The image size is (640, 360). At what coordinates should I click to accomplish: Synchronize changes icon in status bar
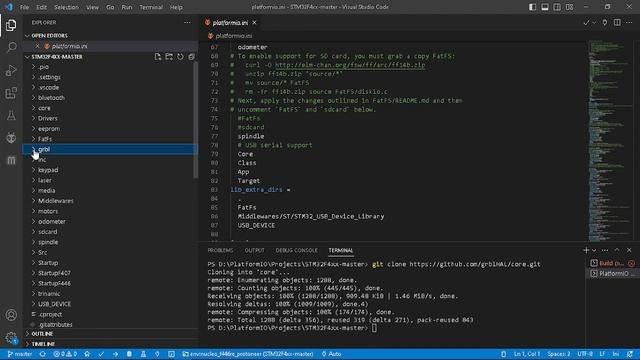pos(42,354)
